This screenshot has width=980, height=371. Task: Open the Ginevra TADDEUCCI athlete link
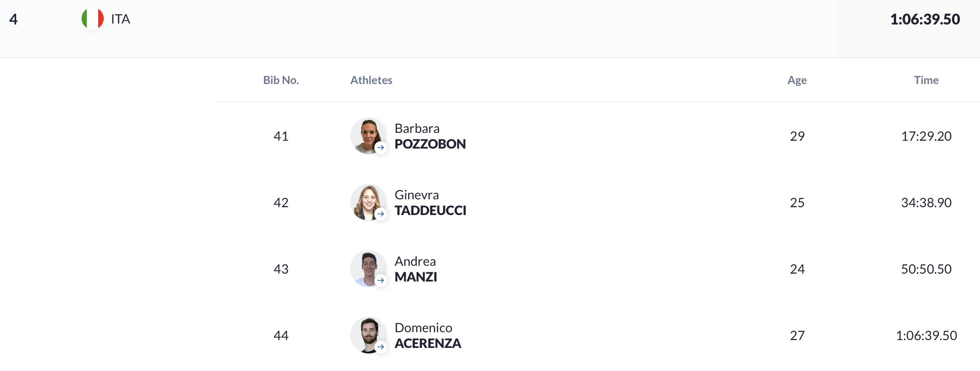point(431,203)
